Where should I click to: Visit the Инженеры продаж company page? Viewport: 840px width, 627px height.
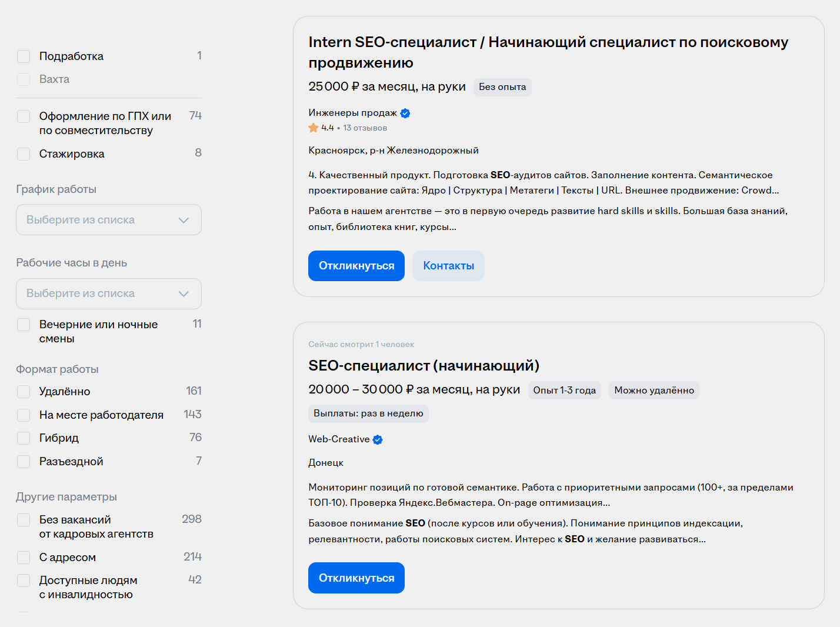tap(352, 113)
